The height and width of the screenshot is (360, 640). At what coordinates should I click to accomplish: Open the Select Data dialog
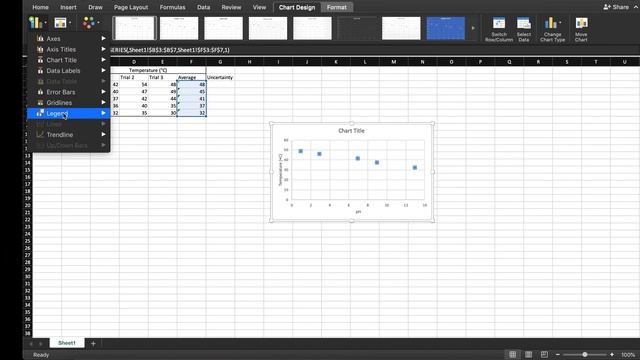[524, 29]
